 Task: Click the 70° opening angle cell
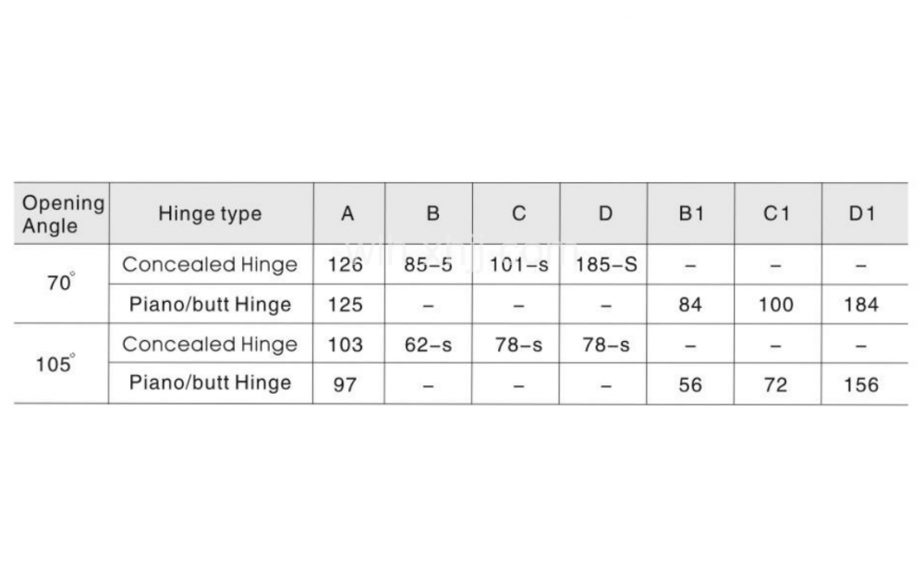click(61, 284)
